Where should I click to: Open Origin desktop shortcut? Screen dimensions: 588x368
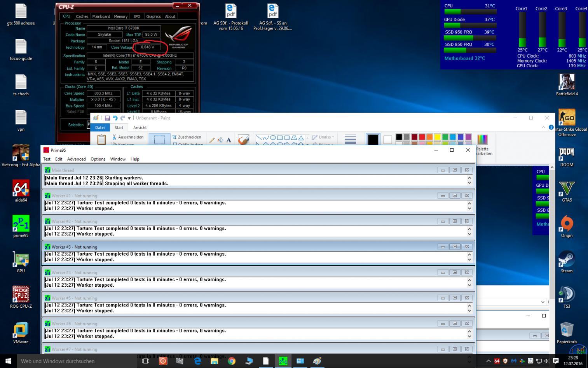click(567, 226)
